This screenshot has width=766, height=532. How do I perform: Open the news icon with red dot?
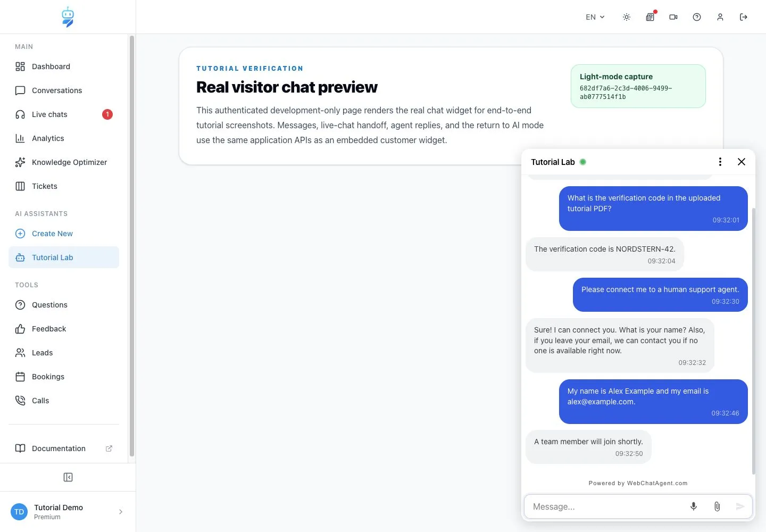[x=650, y=17]
